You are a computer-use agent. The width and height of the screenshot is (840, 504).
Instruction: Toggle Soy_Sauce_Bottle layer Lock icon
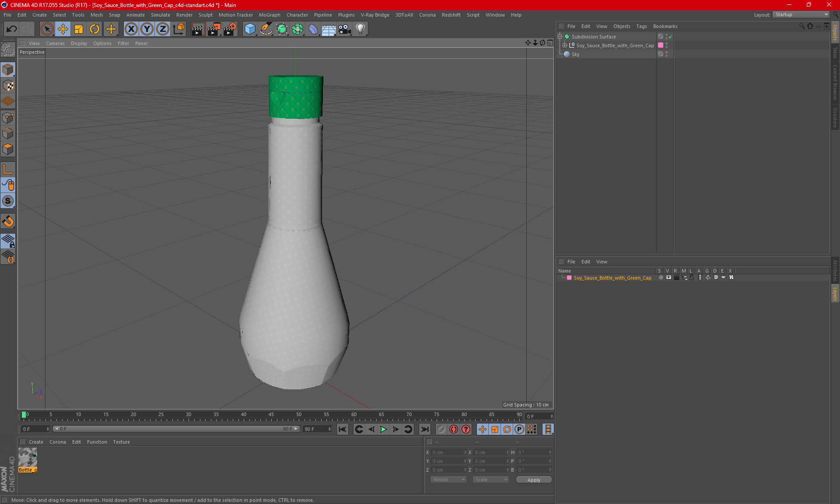coord(692,277)
